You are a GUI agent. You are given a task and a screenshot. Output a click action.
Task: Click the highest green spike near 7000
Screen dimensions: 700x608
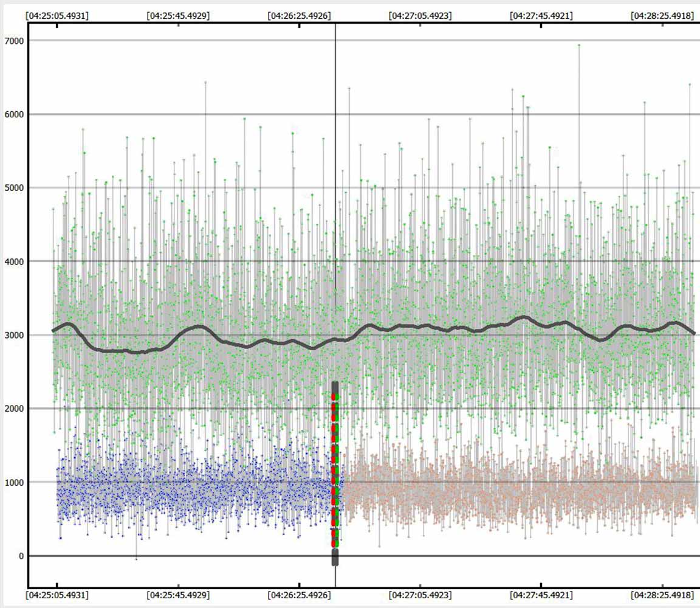579,45
